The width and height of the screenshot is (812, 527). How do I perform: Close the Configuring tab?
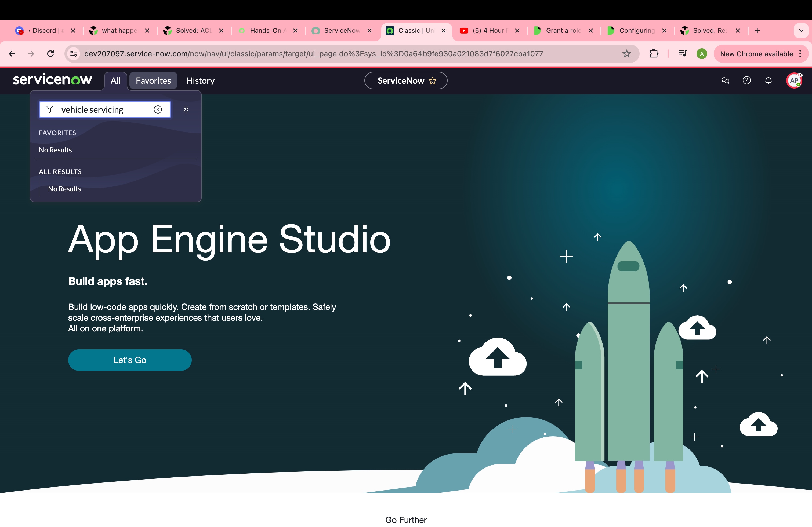pyautogui.click(x=664, y=31)
